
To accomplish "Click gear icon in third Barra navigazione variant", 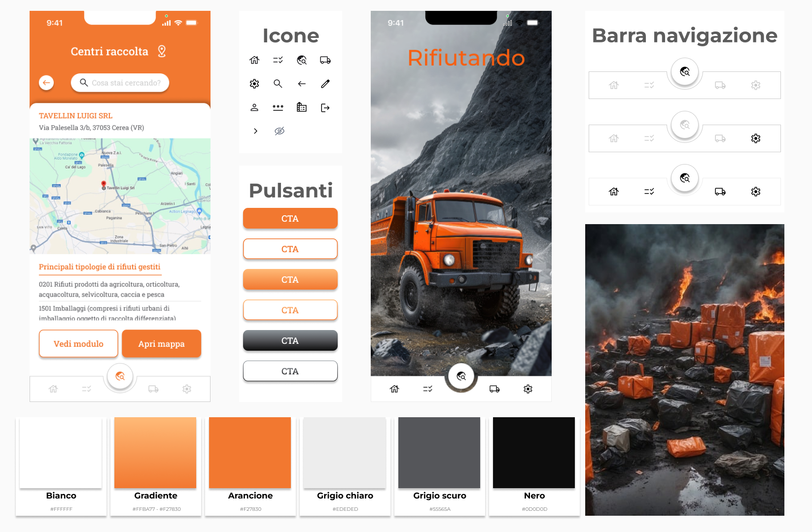I will [x=756, y=192].
